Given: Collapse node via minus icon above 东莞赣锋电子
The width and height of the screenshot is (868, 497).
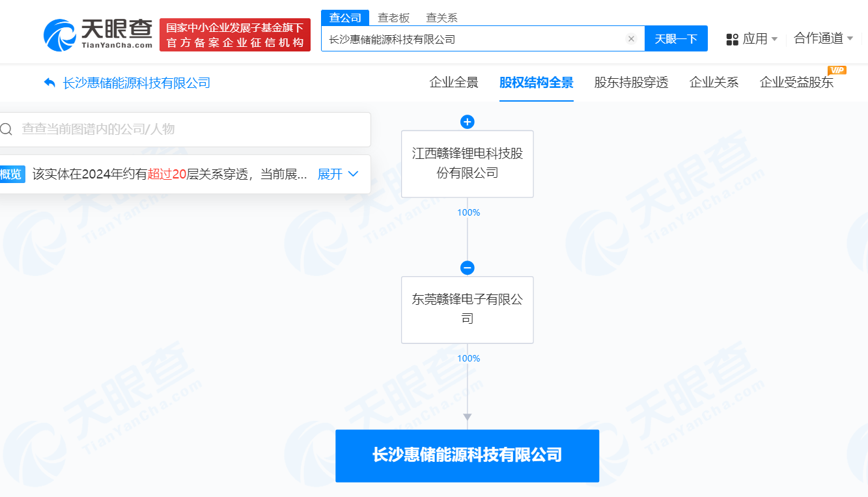Looking at the screenshot, I should tap(467, 267).
